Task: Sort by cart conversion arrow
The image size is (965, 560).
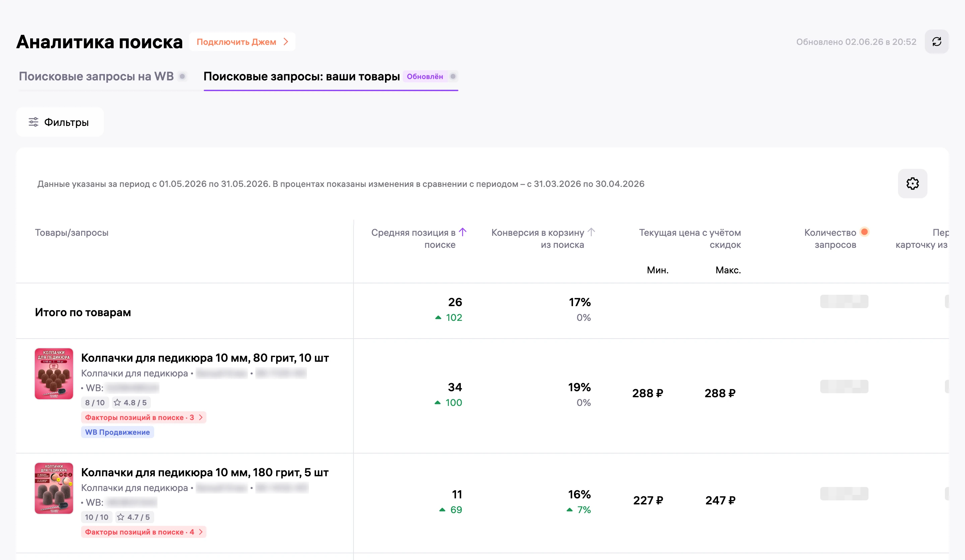Action: (591, 232)
